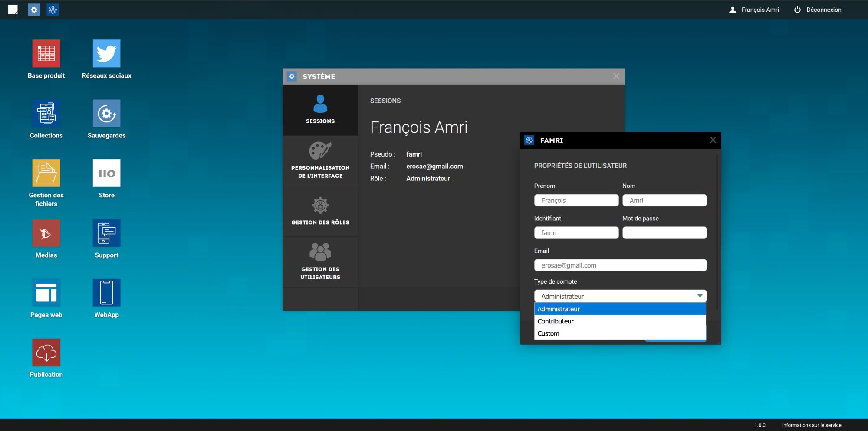Click the system gear icon in top bar

[34, 10]
